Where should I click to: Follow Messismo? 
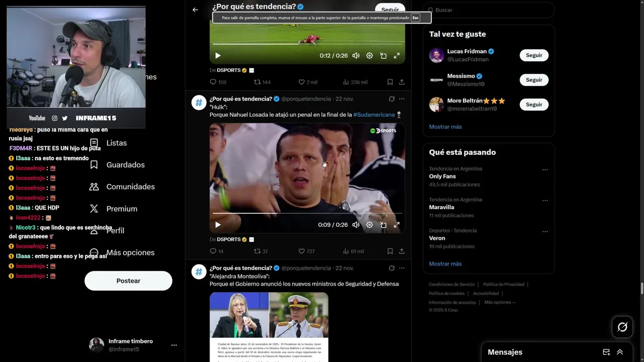point(534,80)
